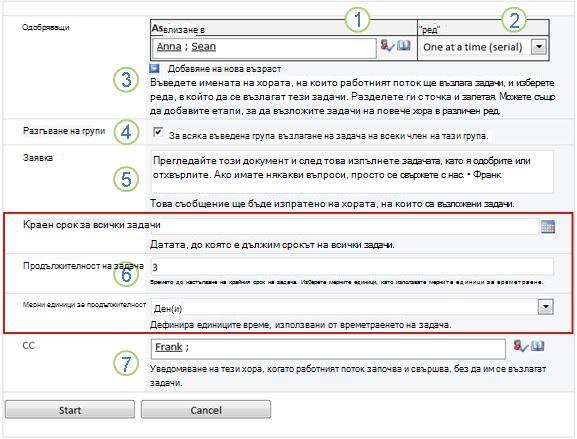Open calendar picker for due date
This screenshot has height=439, width=577.
pos(548,227)
